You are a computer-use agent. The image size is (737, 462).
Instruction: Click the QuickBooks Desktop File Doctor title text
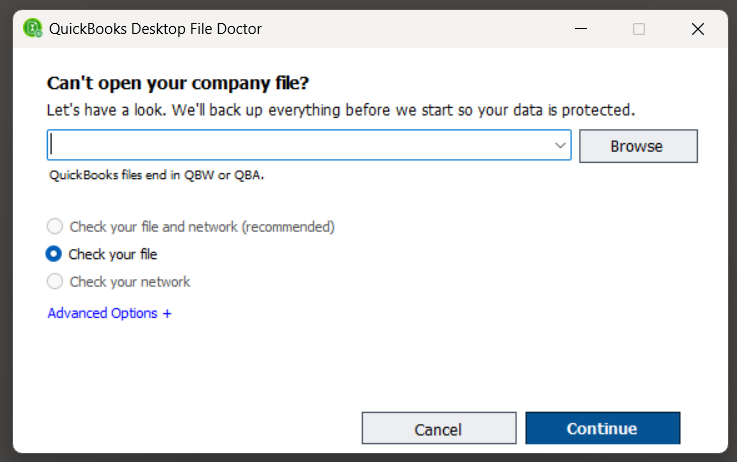[x=155, y=29]
